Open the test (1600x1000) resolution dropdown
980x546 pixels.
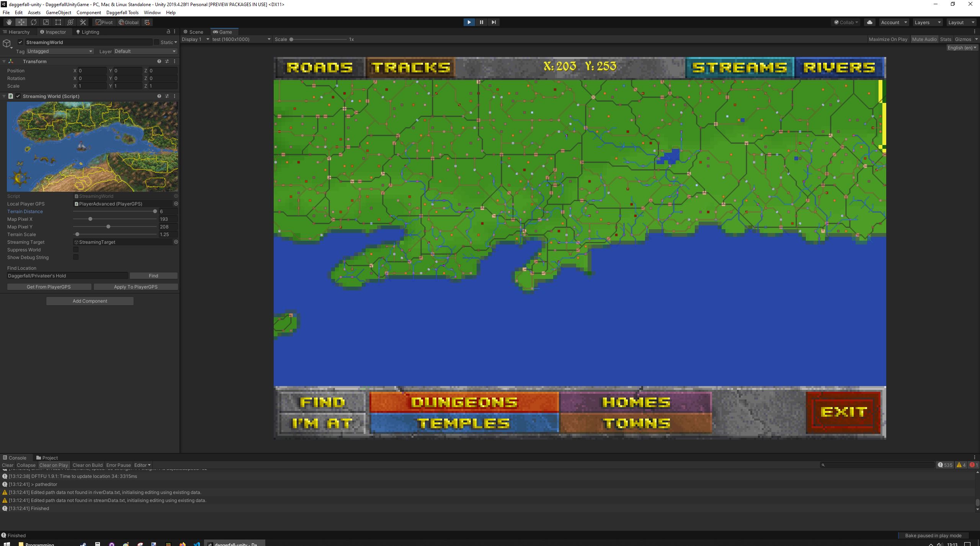point(241,39)
